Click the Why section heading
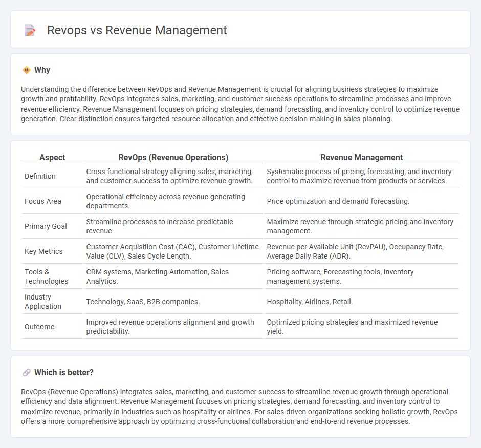 tap(42, 70)
